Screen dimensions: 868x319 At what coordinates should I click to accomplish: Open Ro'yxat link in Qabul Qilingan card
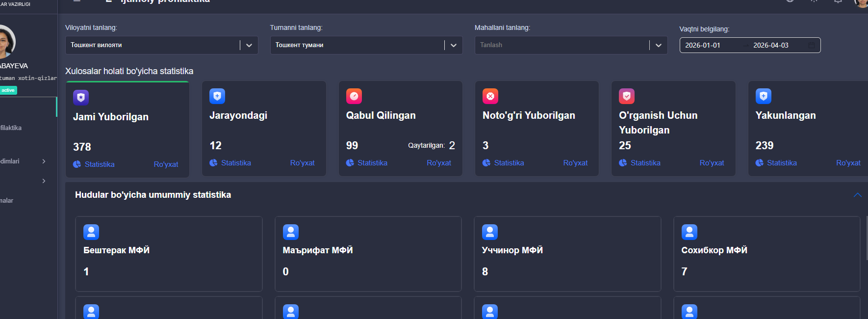pos(439,163)
